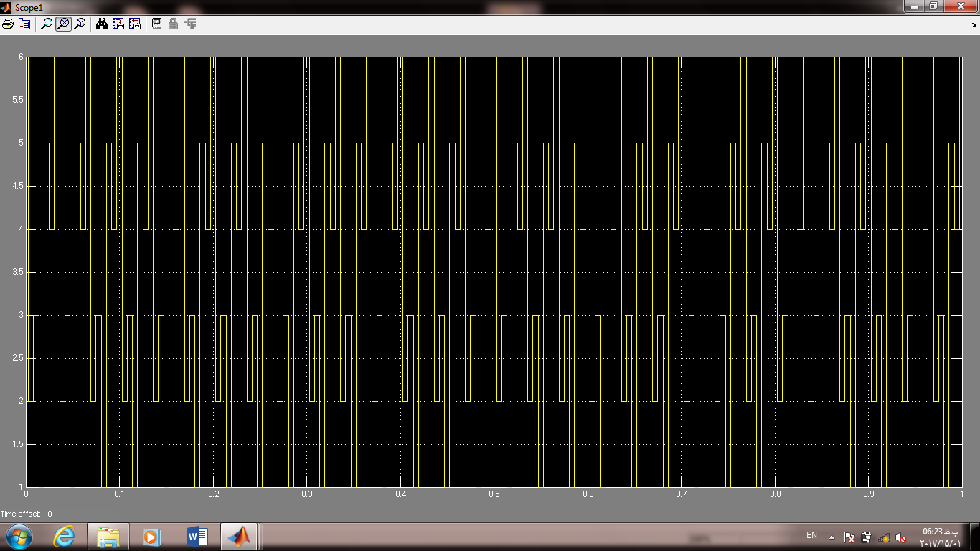Click the muted volume tray icon
Viewport: 980px width, 551px height.
(901, 537)
